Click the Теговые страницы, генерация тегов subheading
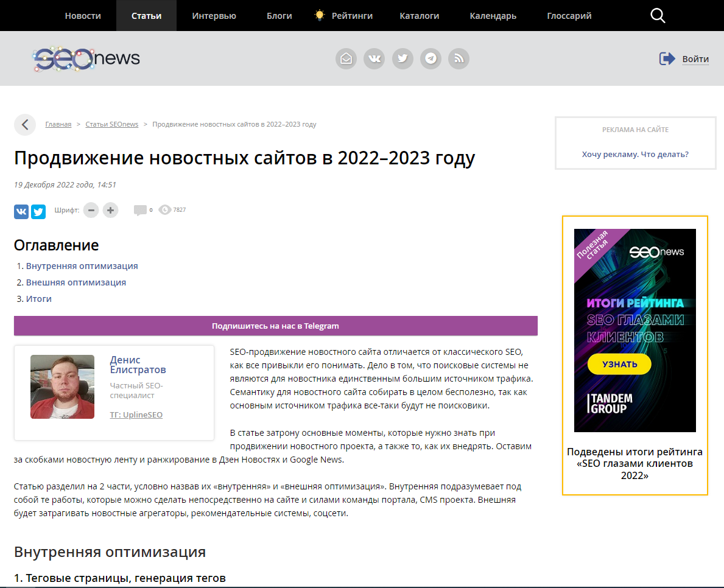Screen dimensions: 724x588 (119, 578)
